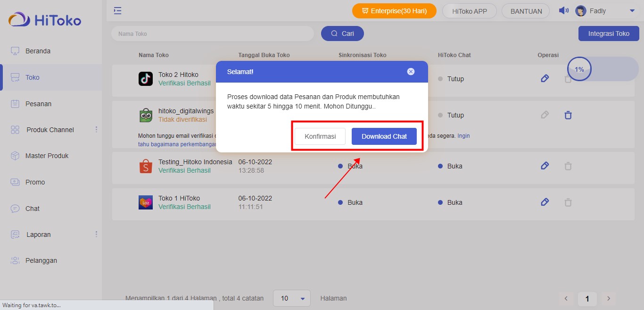
Task: Click Testing_Hitoko Indonesia store name
Action: pyautogui.click(x=195, y=162)
